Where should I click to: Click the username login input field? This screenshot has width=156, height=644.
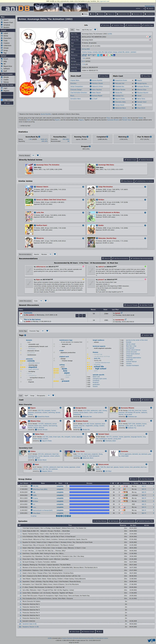click(7, 93)
